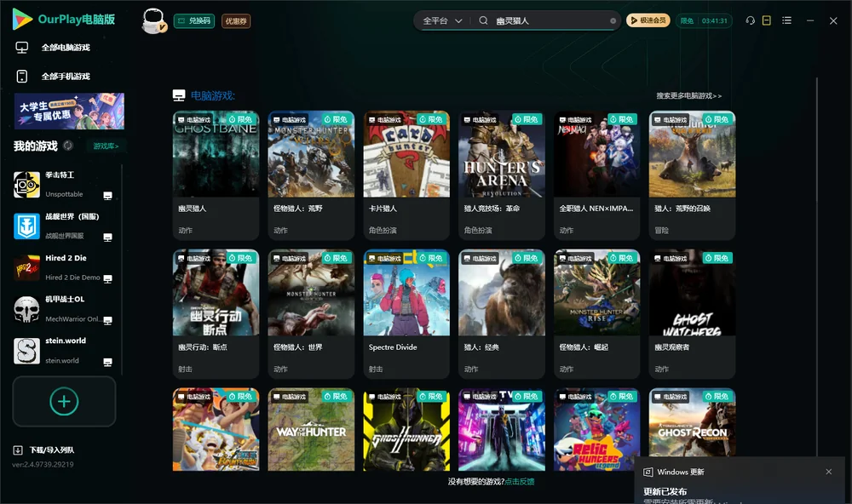
Task: Open the 大学生专属优惠 promo banner
Action: [69, 111]
